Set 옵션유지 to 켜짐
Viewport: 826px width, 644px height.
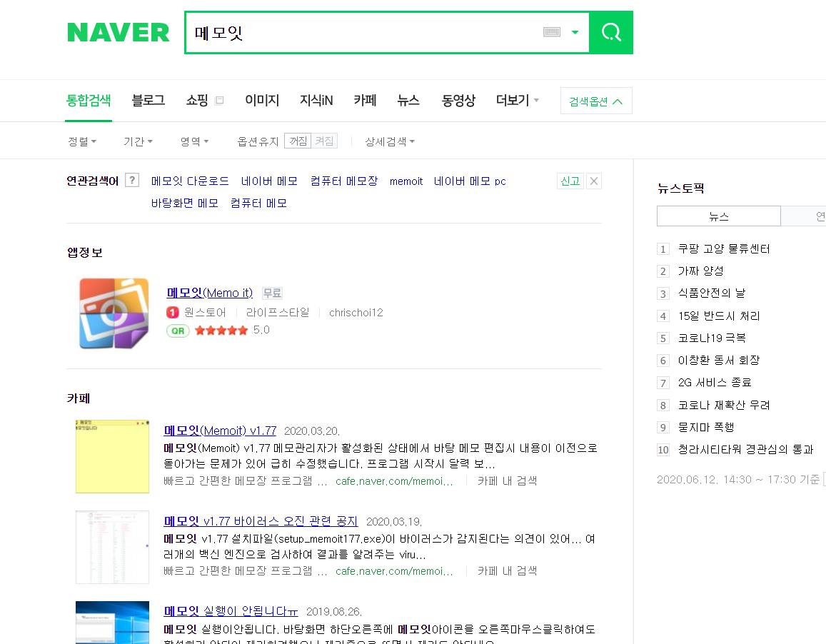tap(324, 141)
